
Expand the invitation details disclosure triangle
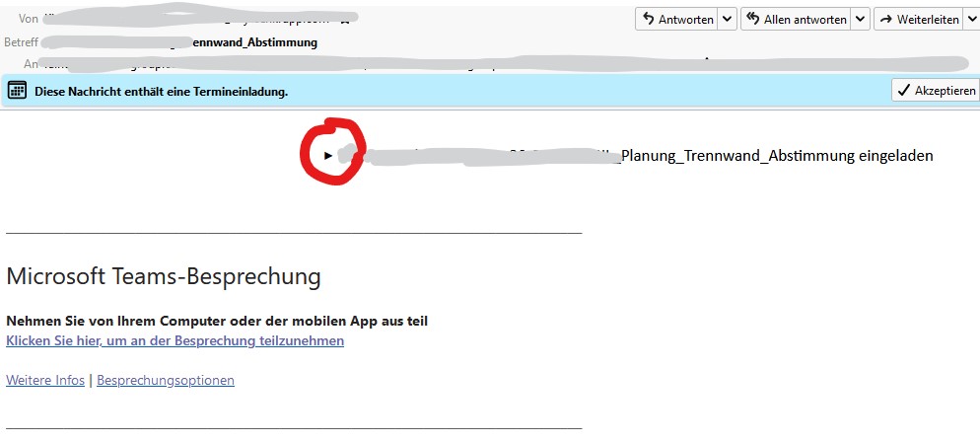click(328, 155)
